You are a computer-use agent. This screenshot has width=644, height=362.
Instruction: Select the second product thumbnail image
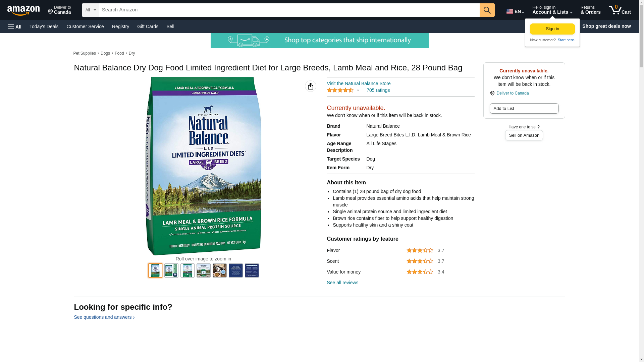(x=171, y=270)
